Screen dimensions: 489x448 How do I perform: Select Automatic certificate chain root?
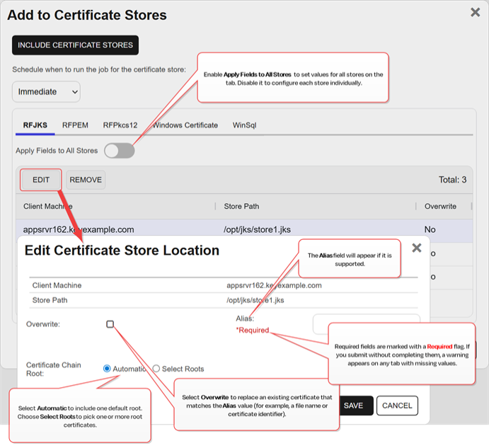[107, 369]
